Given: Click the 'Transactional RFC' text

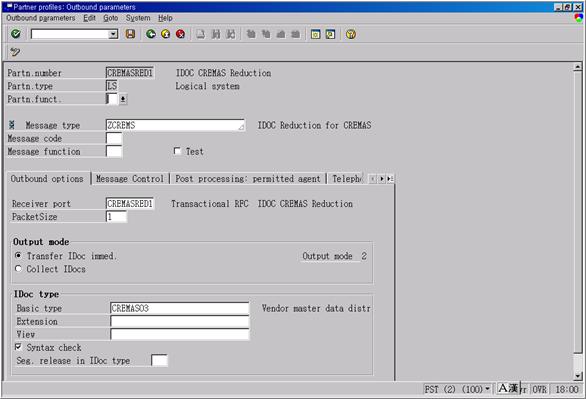Looking at the screenshot, I should (x=210, y=204).
